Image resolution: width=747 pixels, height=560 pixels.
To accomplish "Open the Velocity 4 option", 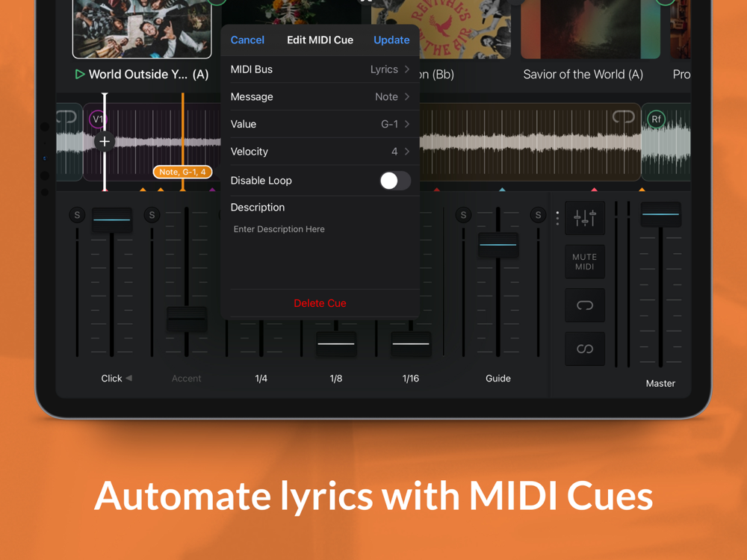I will coord(320,152).
